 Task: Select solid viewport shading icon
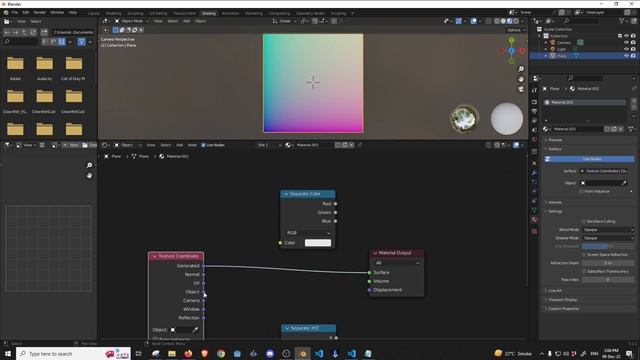(x=503, y=21)
